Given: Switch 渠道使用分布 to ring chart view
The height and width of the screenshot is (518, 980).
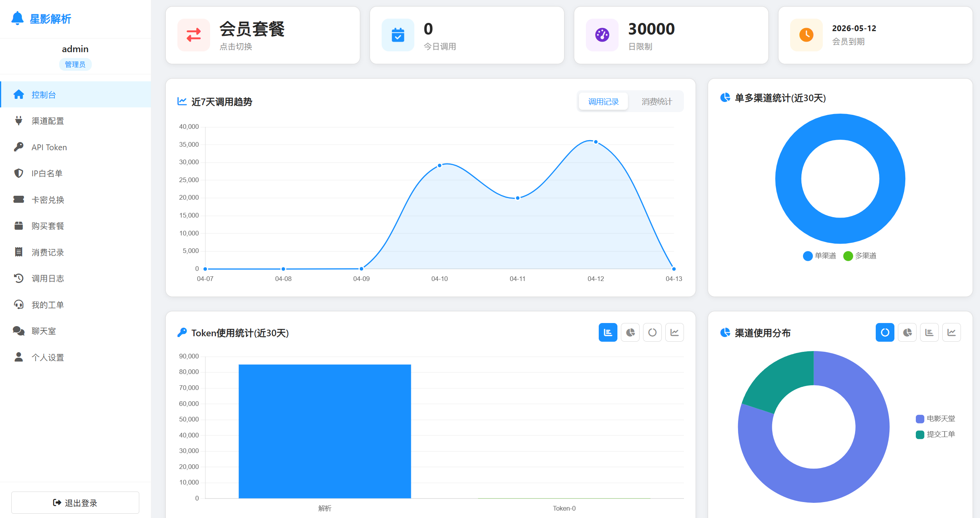Looking at the screenshot, I should [885, 332].
